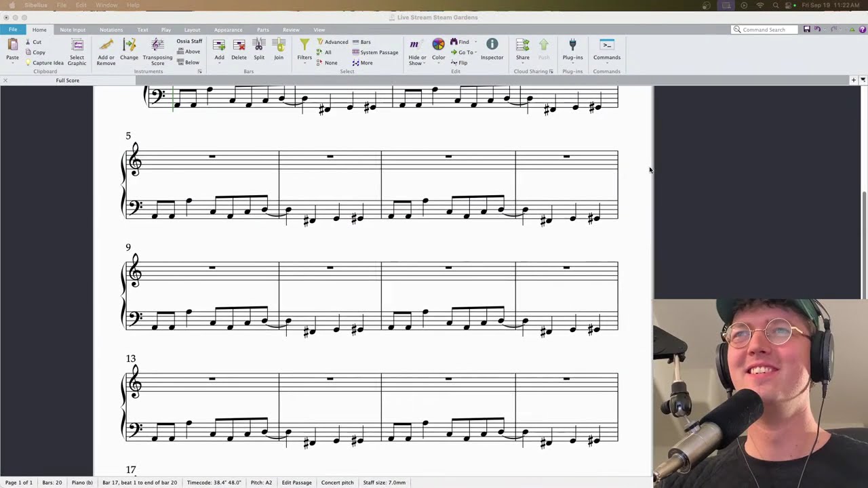This screenshot has width=868, height=488.
Task: Click Edit Passage in status bar
Action: coord(297,483)
